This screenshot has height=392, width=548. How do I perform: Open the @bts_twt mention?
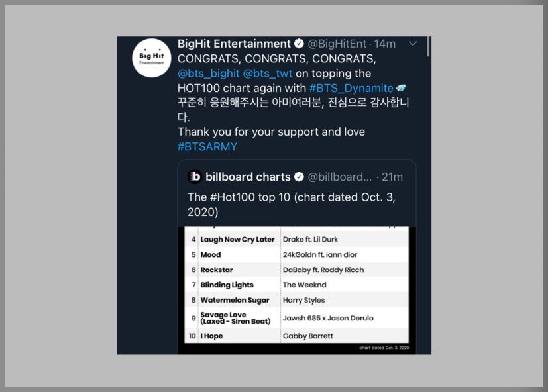tap(267, 73)
